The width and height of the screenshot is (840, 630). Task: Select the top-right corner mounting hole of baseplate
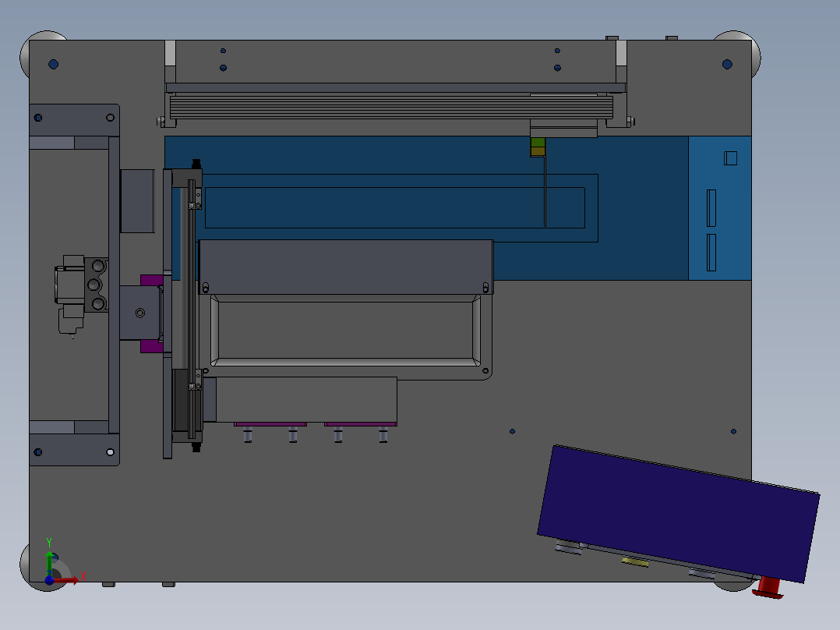tap(727, 65)
